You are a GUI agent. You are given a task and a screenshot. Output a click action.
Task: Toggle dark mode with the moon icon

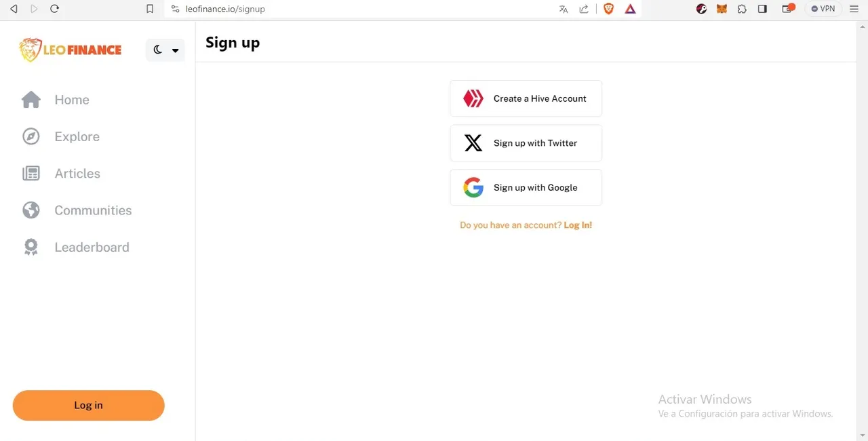tap(158, 50)
